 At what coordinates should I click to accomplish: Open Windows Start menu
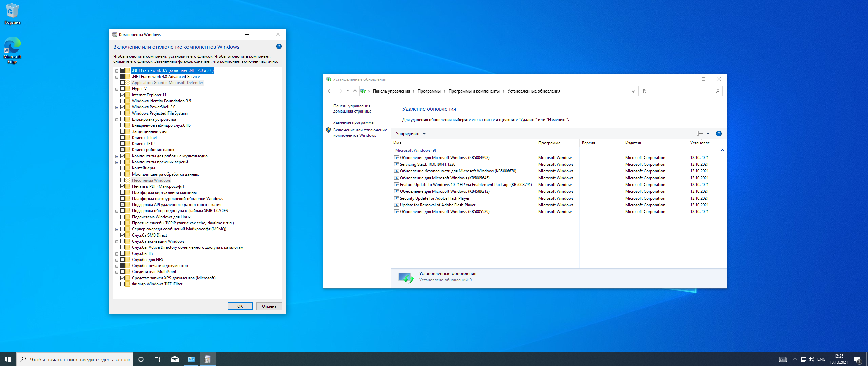pyautogui.click(x=8, y=359)
